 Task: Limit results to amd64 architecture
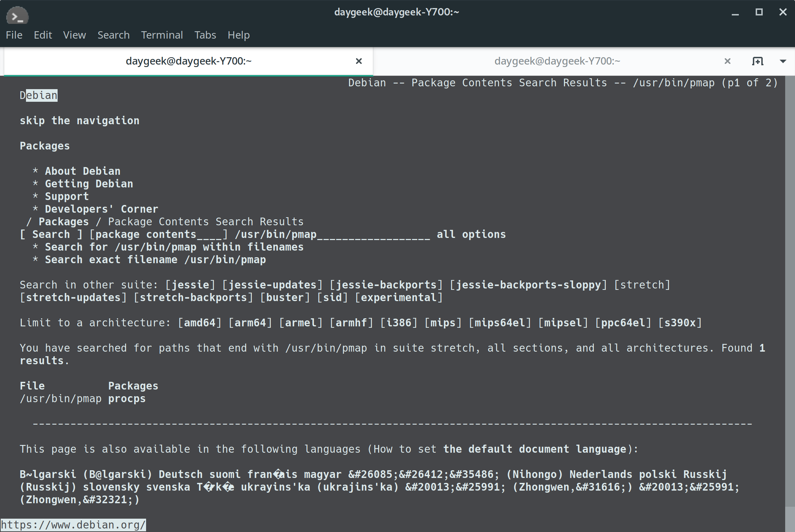click(199, 323)
